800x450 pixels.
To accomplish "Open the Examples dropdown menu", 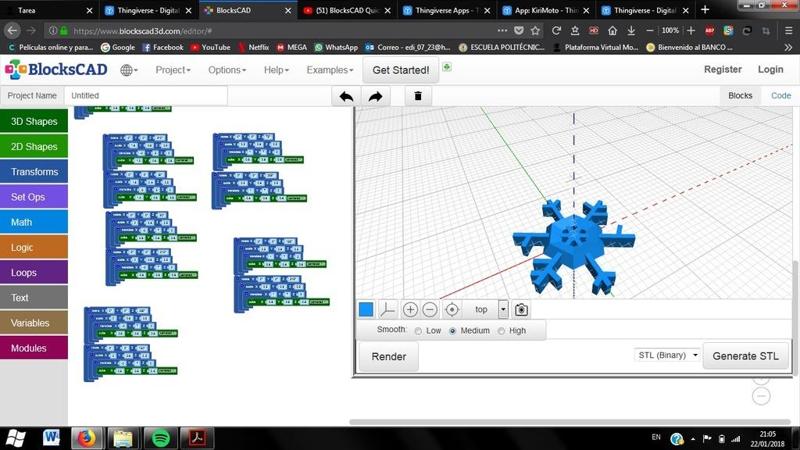I will click(330, 70).
